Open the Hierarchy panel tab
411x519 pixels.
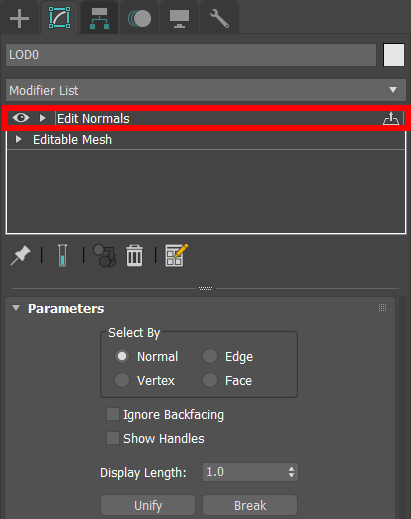[99, 18]
